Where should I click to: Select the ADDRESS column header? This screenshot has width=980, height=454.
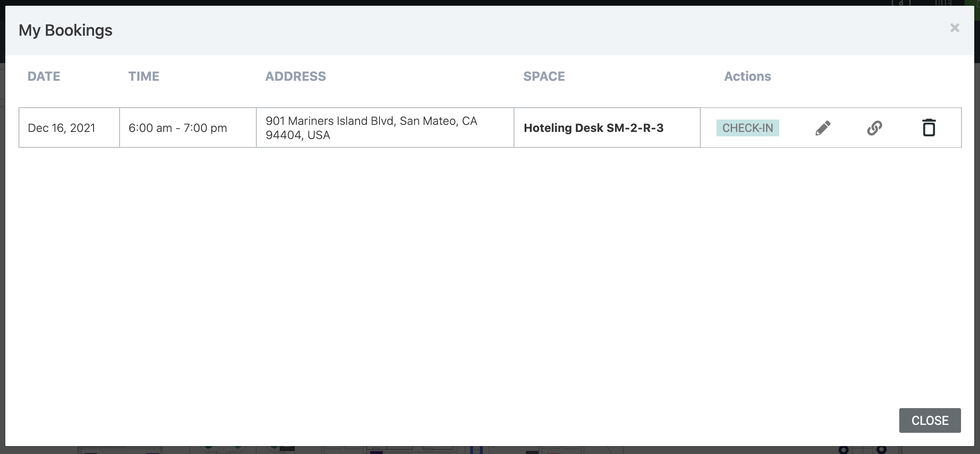(x=296, y=76)
